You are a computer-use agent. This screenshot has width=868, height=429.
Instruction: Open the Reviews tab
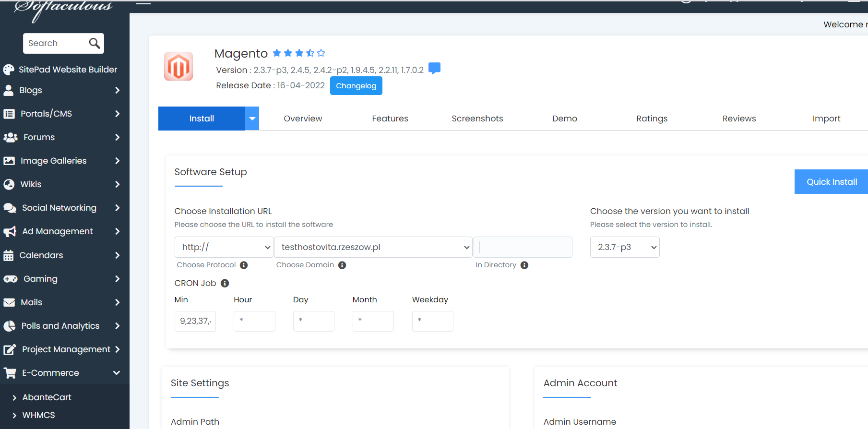tap(739, 119)
